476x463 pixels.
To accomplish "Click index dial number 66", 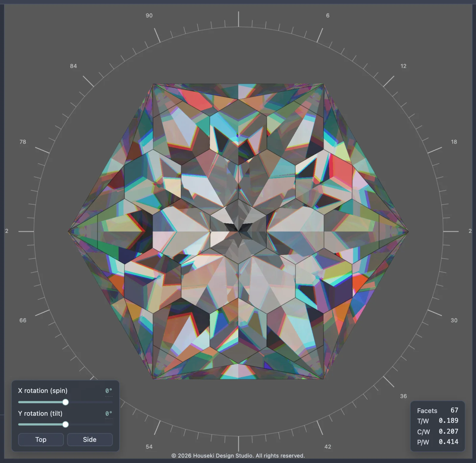I will coord(23,320).
